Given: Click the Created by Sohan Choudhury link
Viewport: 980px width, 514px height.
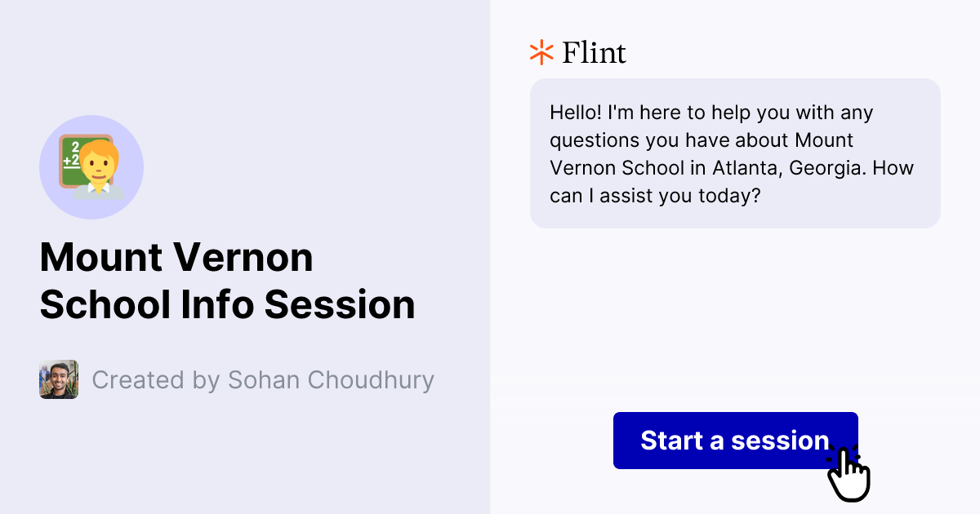Looking at the screenshot, I should click(x=263, y=379).
